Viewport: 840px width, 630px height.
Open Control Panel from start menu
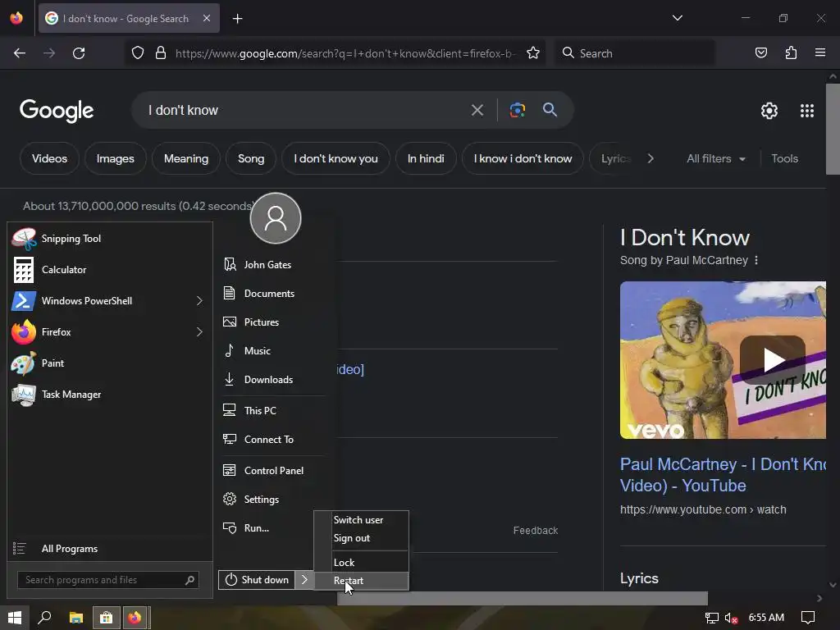[273, 470]
